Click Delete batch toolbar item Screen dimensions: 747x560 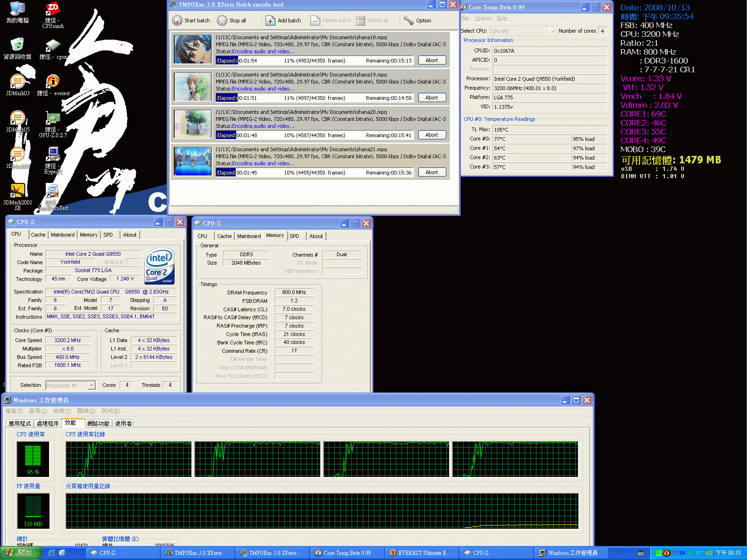[331, 21]
